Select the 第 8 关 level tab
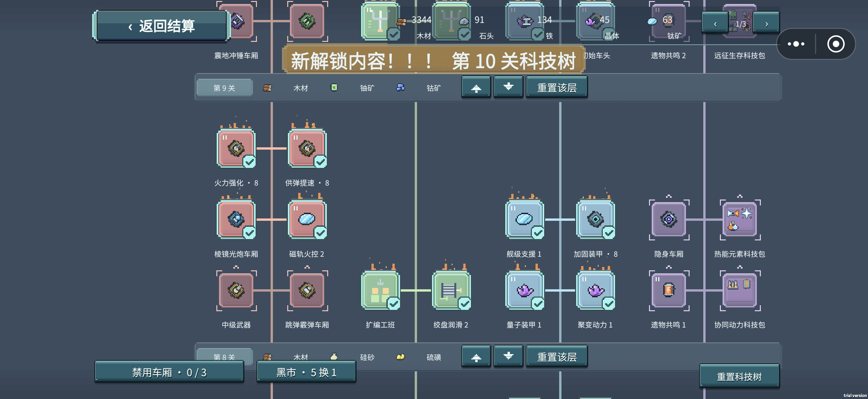868x399 pixels. pyautogui.click(x=224, y=355)
